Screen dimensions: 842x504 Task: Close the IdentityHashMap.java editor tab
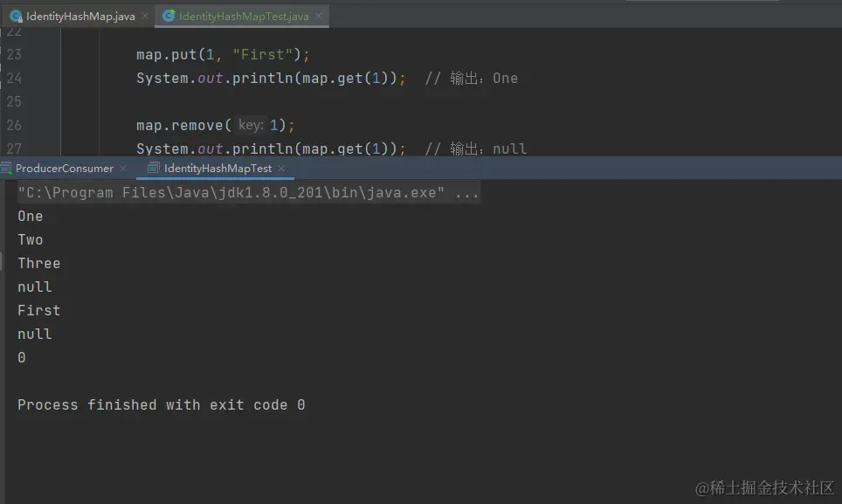point(145,16)
